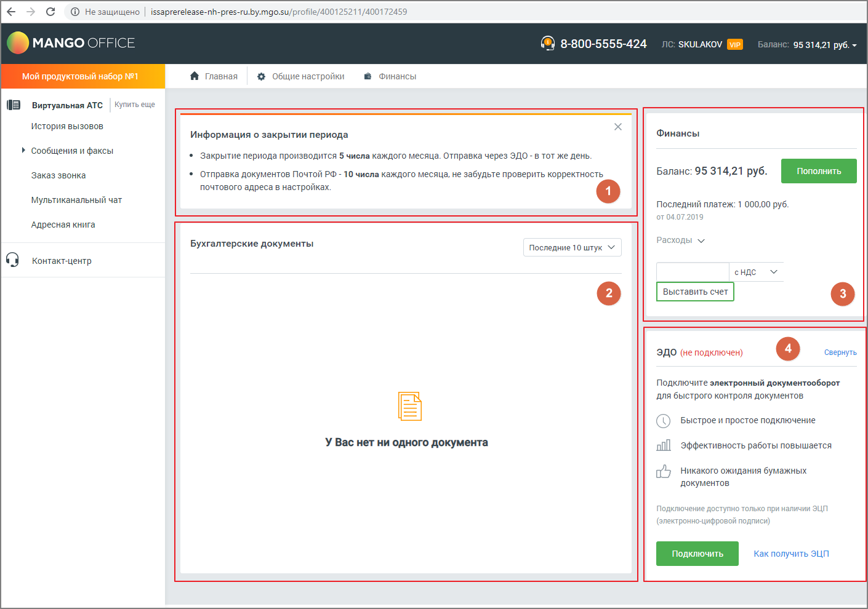This screenshot has height=609, width=868.
Task: Click the home icon next to Главная
Action: point(195,76)
